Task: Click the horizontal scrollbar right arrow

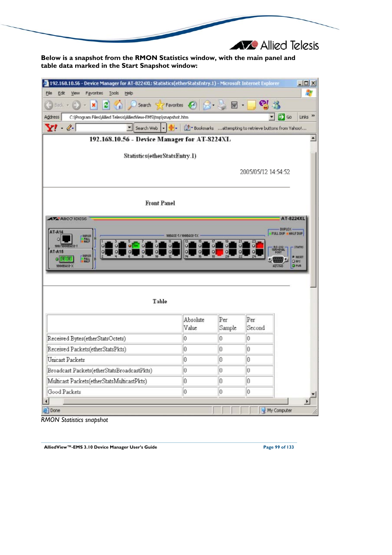Action: point(307,401)
